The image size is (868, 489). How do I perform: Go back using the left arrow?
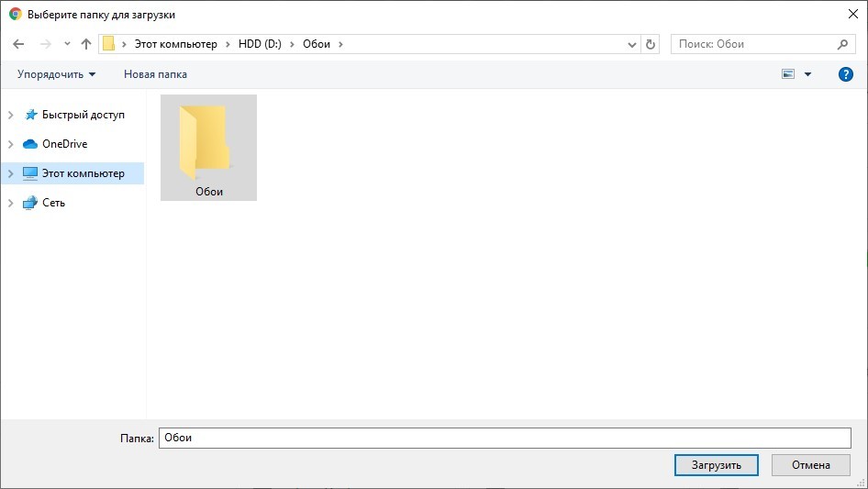point(18,44)
